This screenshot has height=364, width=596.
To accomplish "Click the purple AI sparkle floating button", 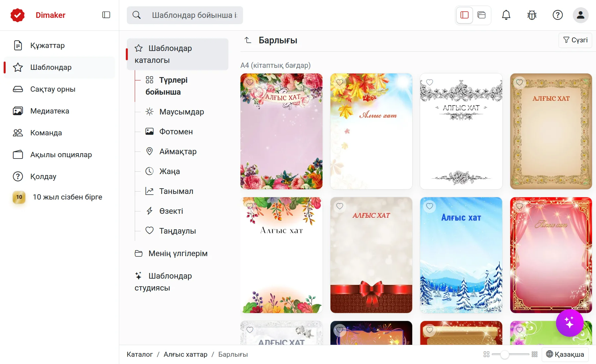I will pos(570,323).
